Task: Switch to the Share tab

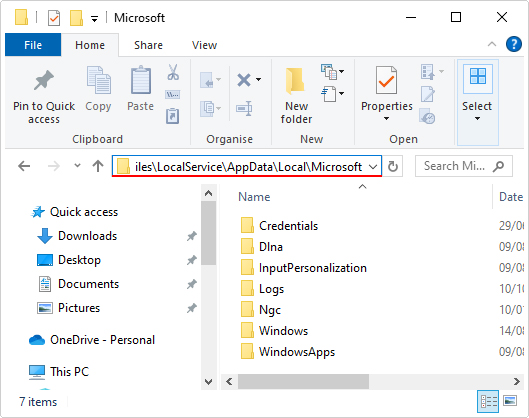Action: (x=148, y=45)
